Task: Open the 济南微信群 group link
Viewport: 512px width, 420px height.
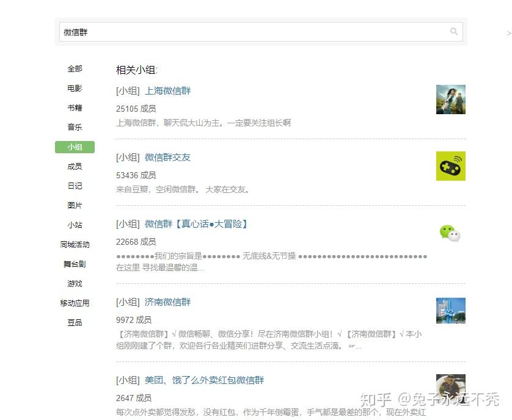Action: point(167,302)
